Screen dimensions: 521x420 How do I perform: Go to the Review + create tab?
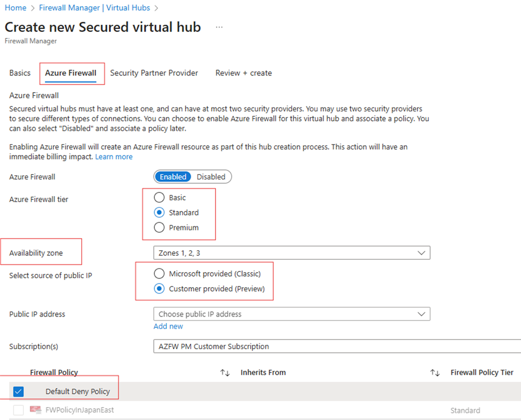(244, 73)
